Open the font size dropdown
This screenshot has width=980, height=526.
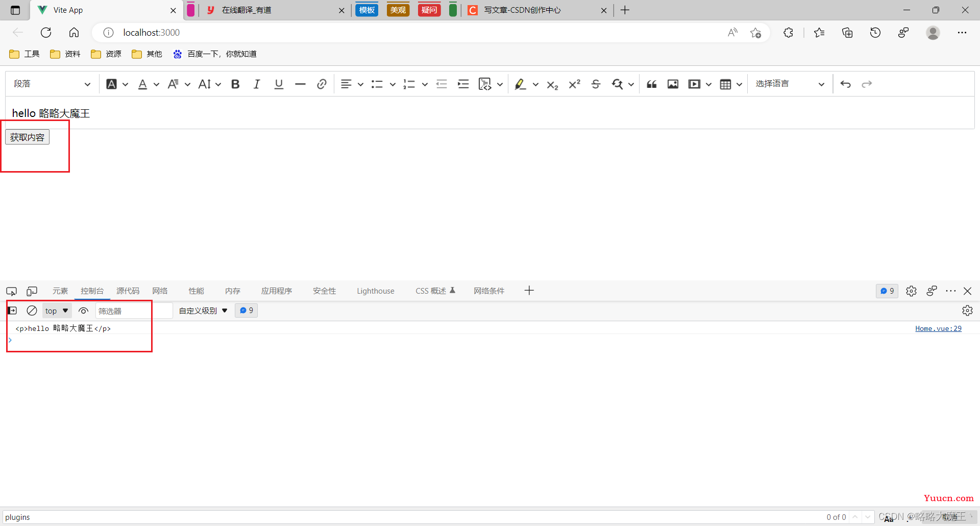(x=210, y=84)
